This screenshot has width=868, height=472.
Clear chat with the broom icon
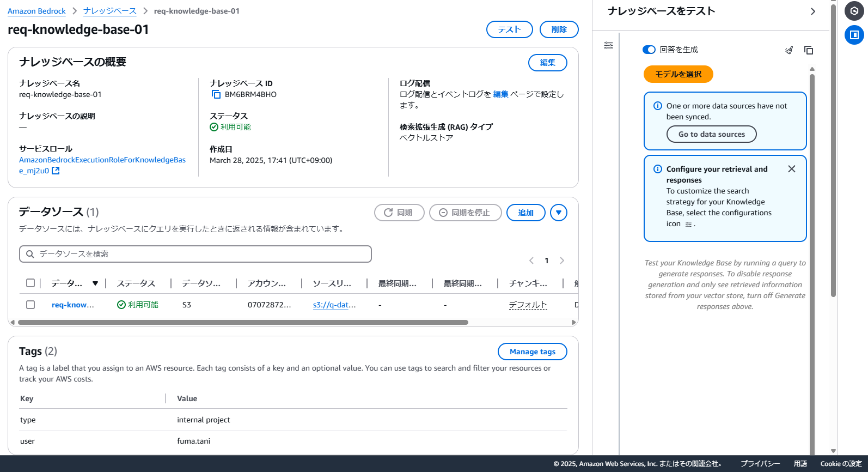click(788, 50)
